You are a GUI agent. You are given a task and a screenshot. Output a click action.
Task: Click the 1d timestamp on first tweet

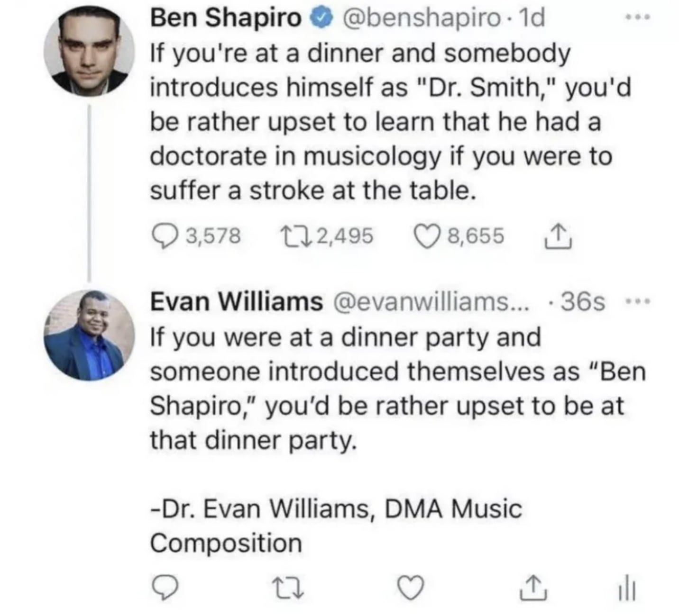pos(532,18)
